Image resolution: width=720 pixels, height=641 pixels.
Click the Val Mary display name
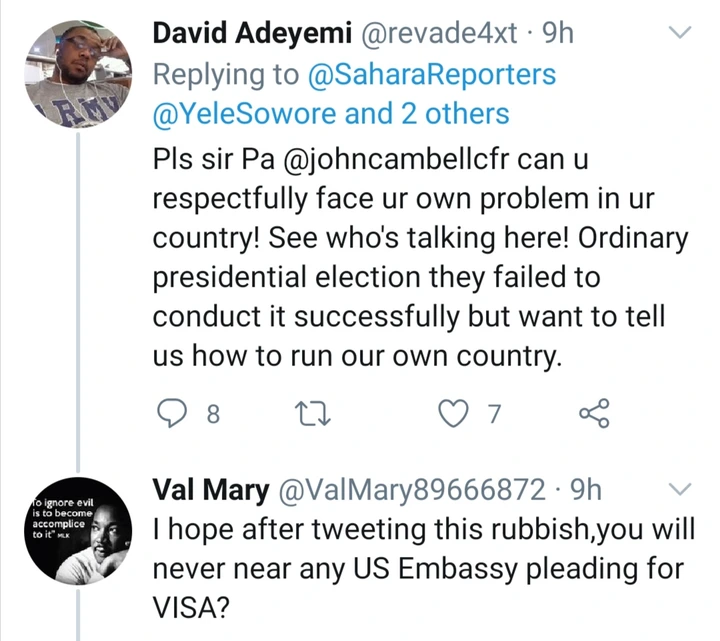pyautogui.click(x=209, y=490)
